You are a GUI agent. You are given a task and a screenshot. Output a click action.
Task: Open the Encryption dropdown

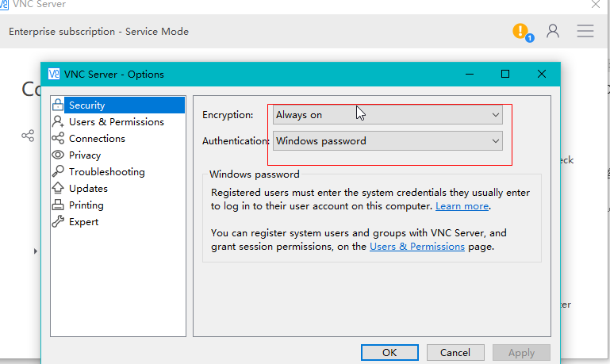tap(387, 115)
